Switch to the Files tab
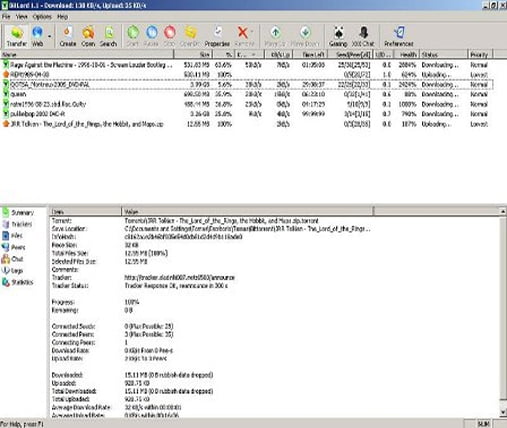The height and width of the screenshot is (428, 507). 13,236
